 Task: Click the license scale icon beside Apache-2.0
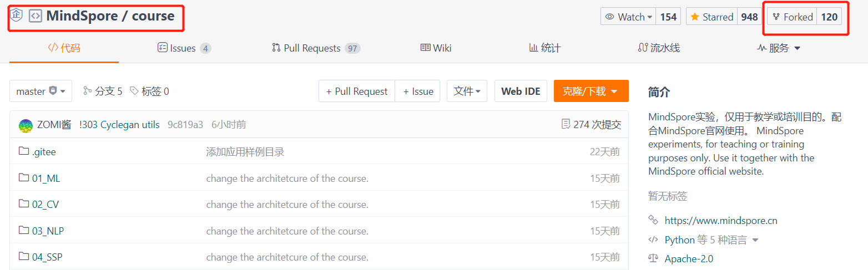(653, 258)
